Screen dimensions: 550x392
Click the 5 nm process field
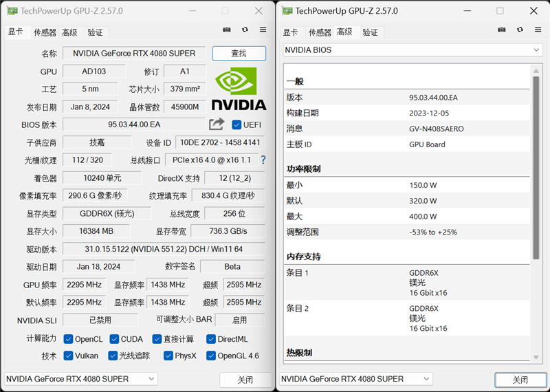tap(90, 89)
